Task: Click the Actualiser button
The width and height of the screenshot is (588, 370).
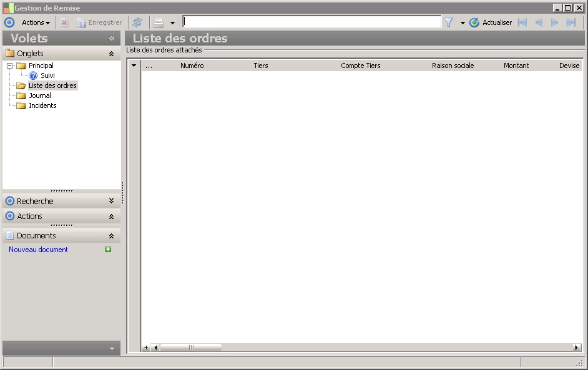Action: 491,22
